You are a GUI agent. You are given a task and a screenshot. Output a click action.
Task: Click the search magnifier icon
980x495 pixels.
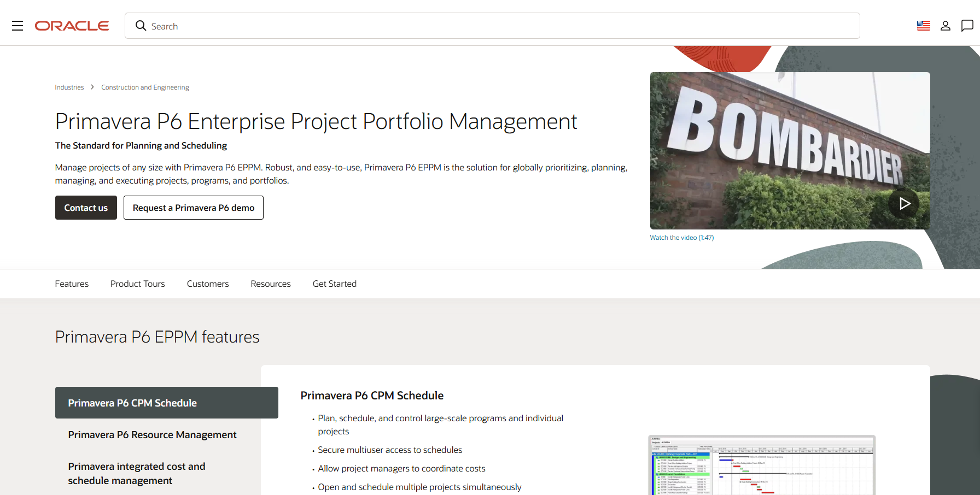point(141,26)
